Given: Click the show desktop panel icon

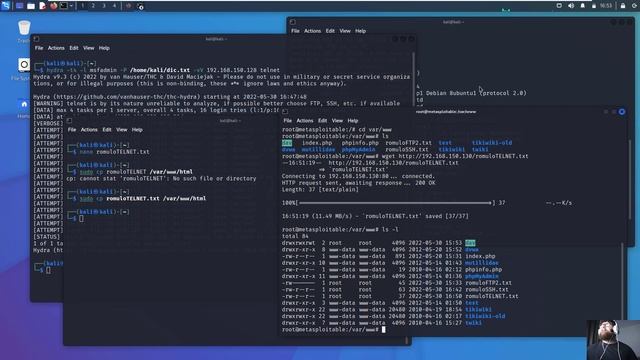Looking at the screenshot, I should click(x=19, y=6).
